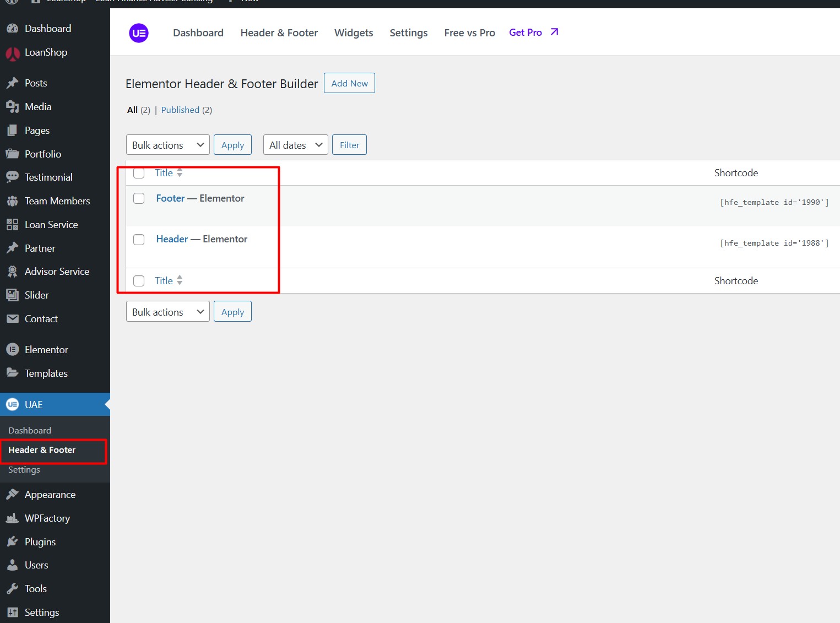The image size is (840, 623).
Task: Click the Testimonial speech bubble icon
Action: click(12, 177)
